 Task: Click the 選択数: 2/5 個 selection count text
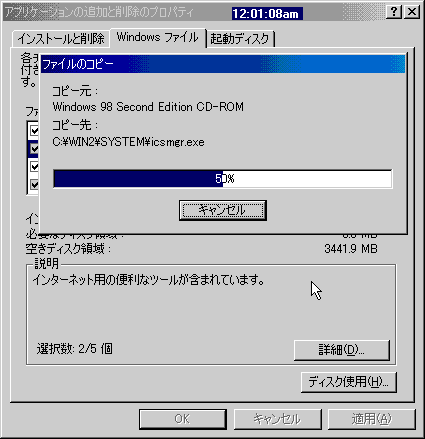(x=75, y=349)
